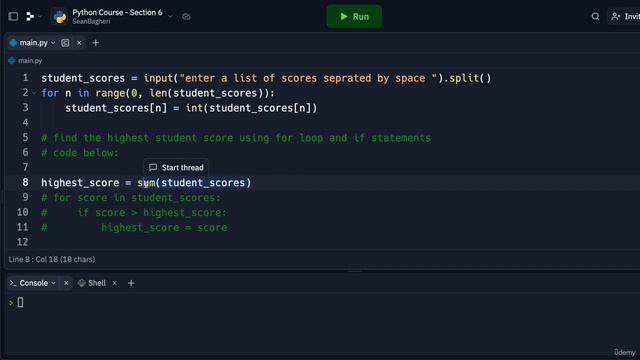Click the Invite button
Image resolution: width=640 pixels, height=360 pixels.
point(624,16)
